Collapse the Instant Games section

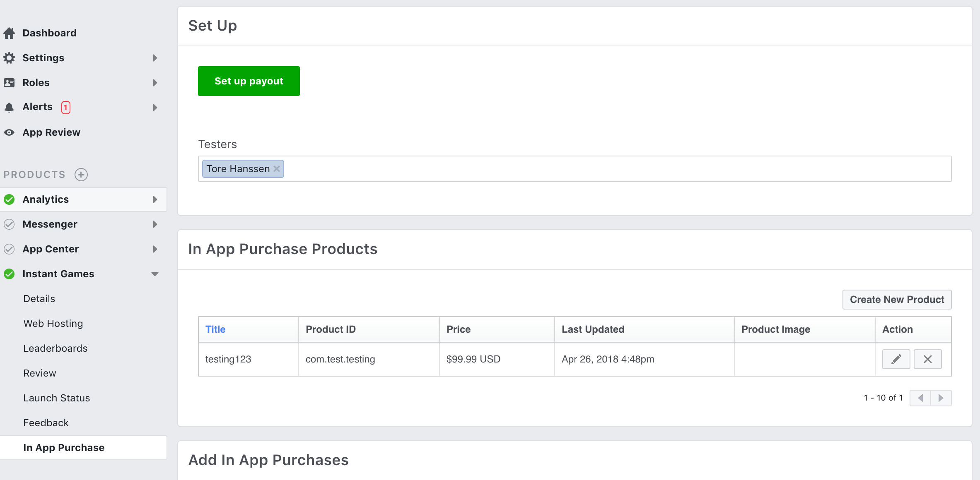[155, 274]
